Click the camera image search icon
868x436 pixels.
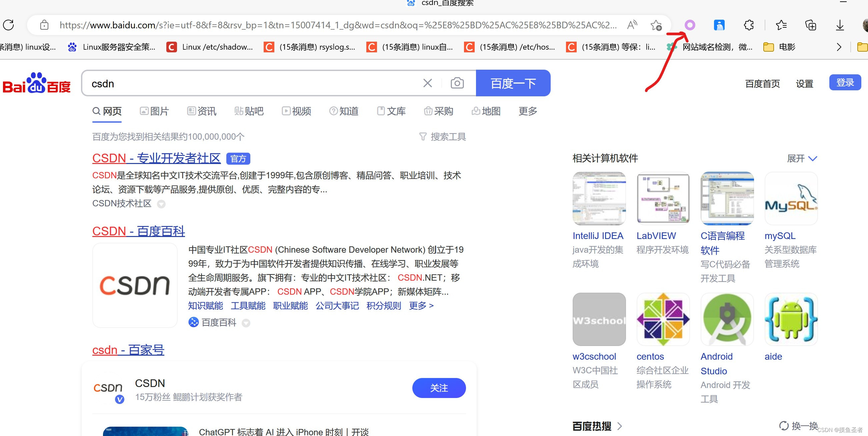457,83
